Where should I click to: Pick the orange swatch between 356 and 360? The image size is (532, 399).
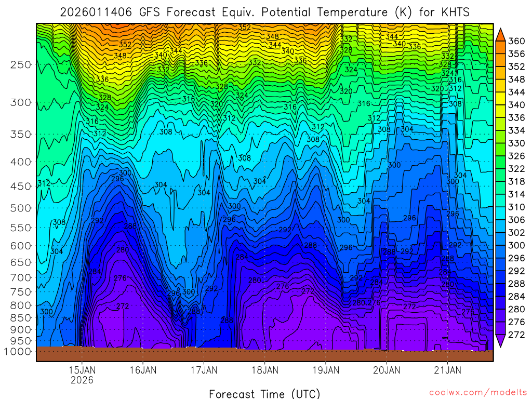[x=501, y=47]
